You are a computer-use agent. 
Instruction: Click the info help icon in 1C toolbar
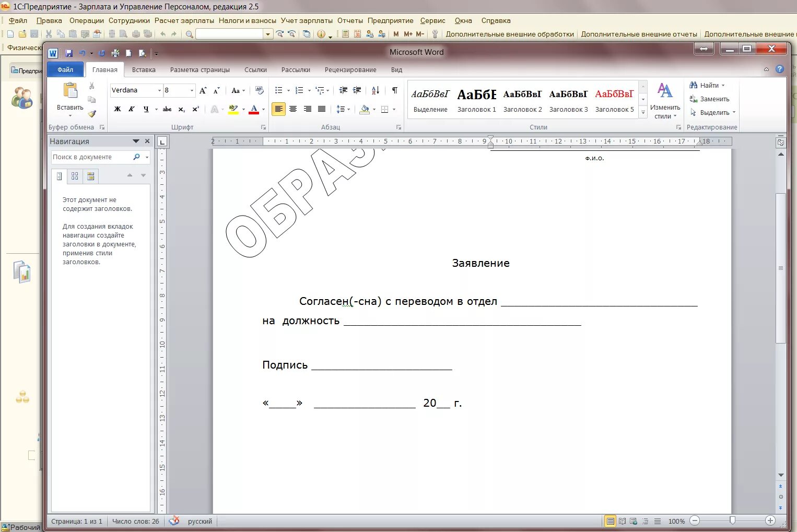click(x=321, y=34)
